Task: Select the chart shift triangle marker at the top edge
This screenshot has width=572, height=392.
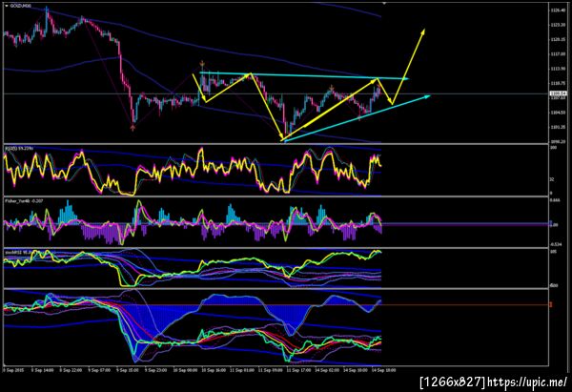Action: [384, 3]
